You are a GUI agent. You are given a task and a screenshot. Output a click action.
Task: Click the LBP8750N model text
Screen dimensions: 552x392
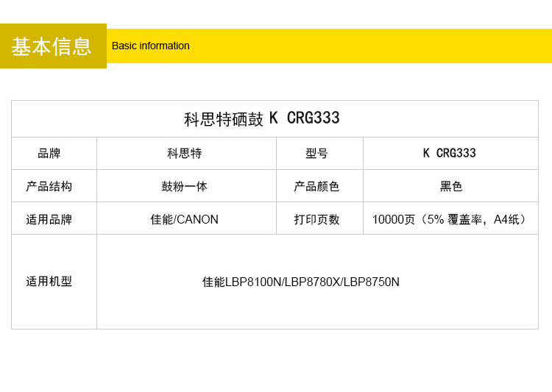[x=372, y=282]
